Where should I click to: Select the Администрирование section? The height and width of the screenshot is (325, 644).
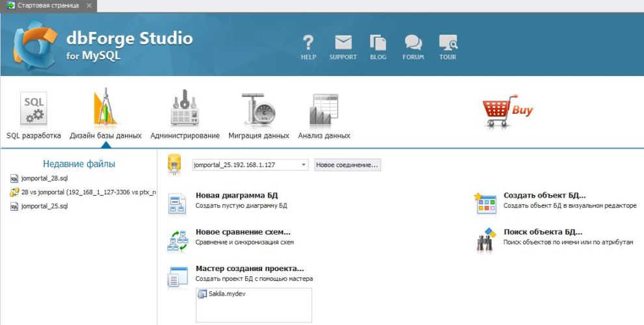click(185, 115)
